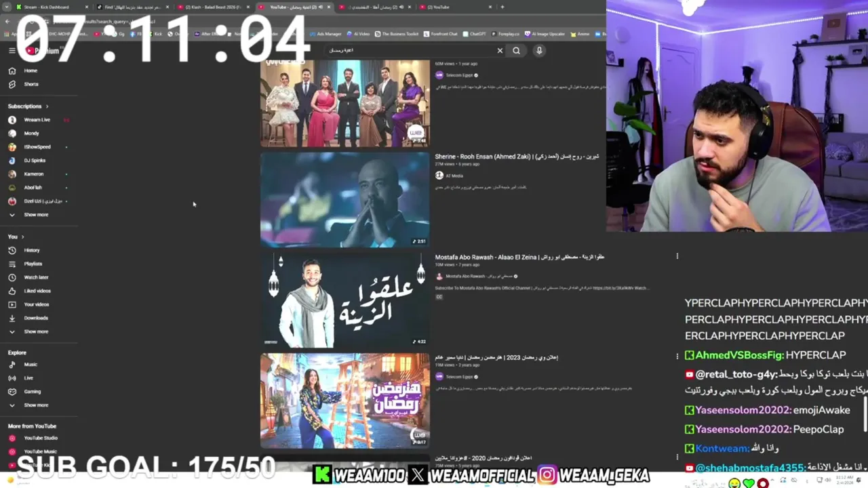Open the Forefront Chat bookmark
Viewport: 868px width, 488px height.
click(441, 33)
